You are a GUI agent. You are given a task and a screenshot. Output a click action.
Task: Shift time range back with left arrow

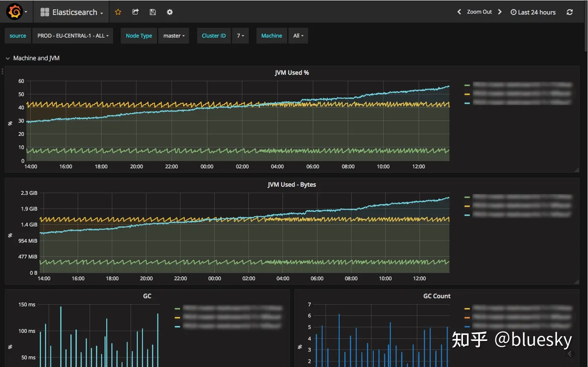point(459,12)
